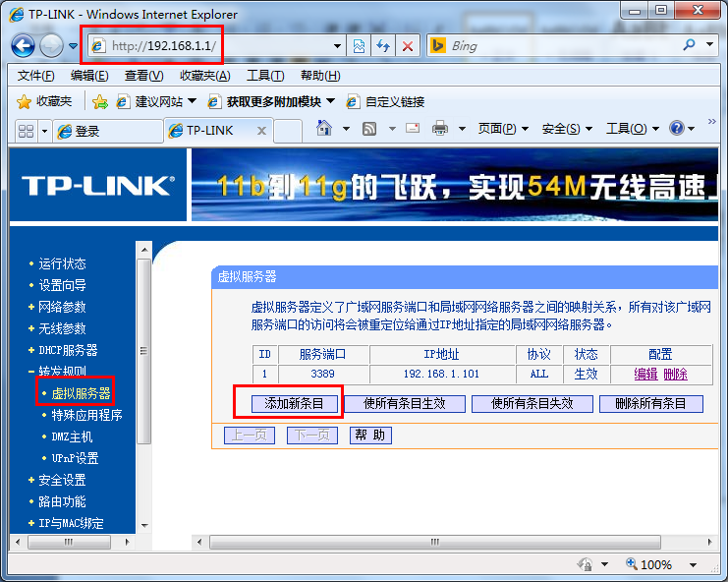Open the 文件(F) menu
The width and height of the screenshot is (728, 582).
36,76
